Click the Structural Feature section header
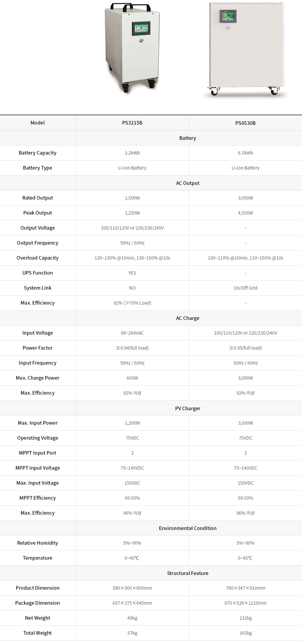The width and height of the screenshot is (302, 644). point(188,573)
